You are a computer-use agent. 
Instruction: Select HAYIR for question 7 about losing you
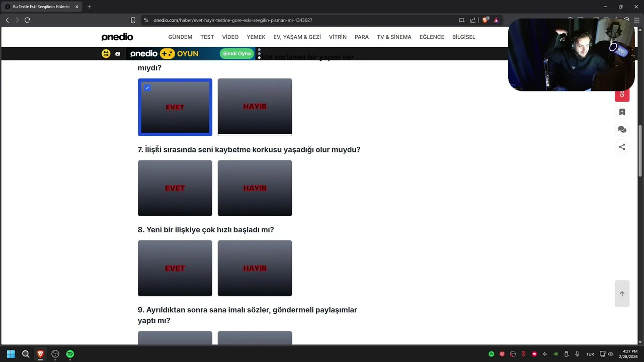pos(255,188)
